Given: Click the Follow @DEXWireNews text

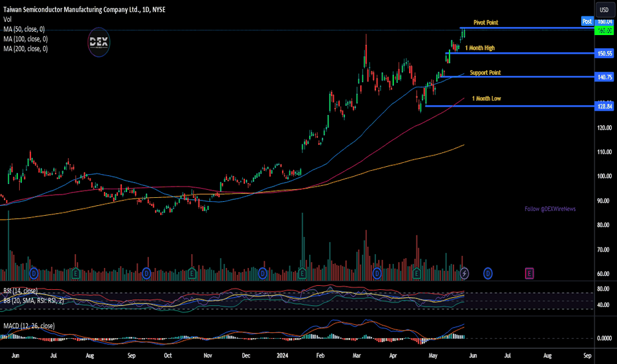Looking at the screenshot, I should (x=549, y=209).
